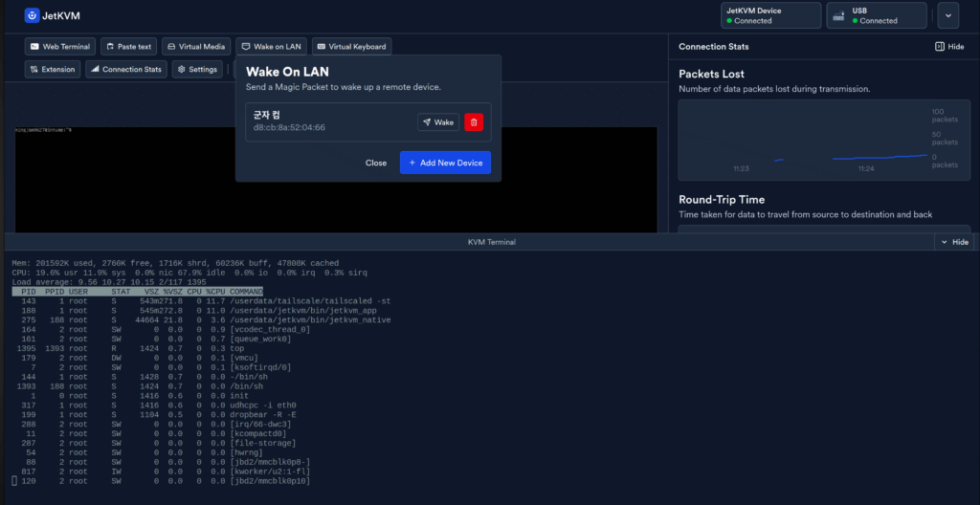The image size is (980, 505).
Task: Click the jetkvm_app process row
Action: coord(194,311)
